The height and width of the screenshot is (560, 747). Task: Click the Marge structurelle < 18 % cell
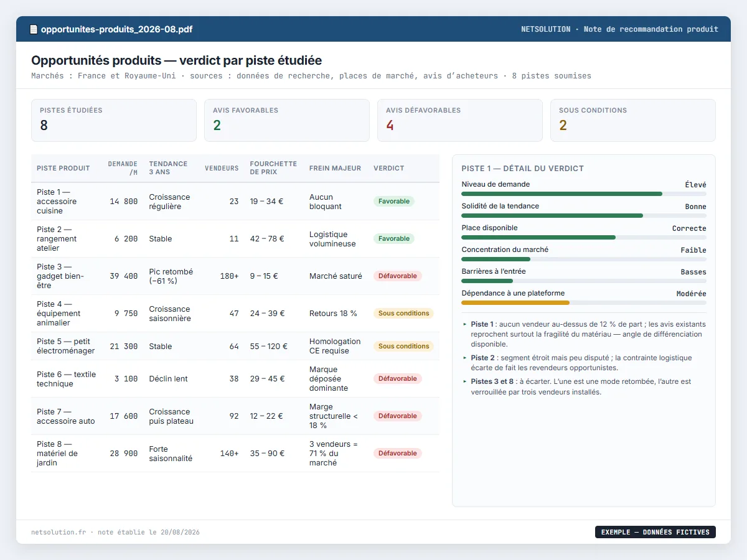[x=334, y=416]
